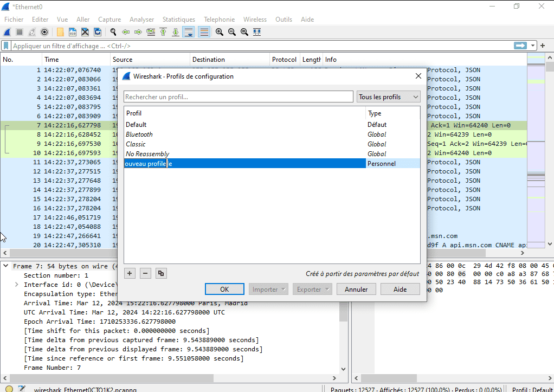Sort packets by Protocol column header
The height and width of the screenshot is (392, 554).
pos(285,60)
